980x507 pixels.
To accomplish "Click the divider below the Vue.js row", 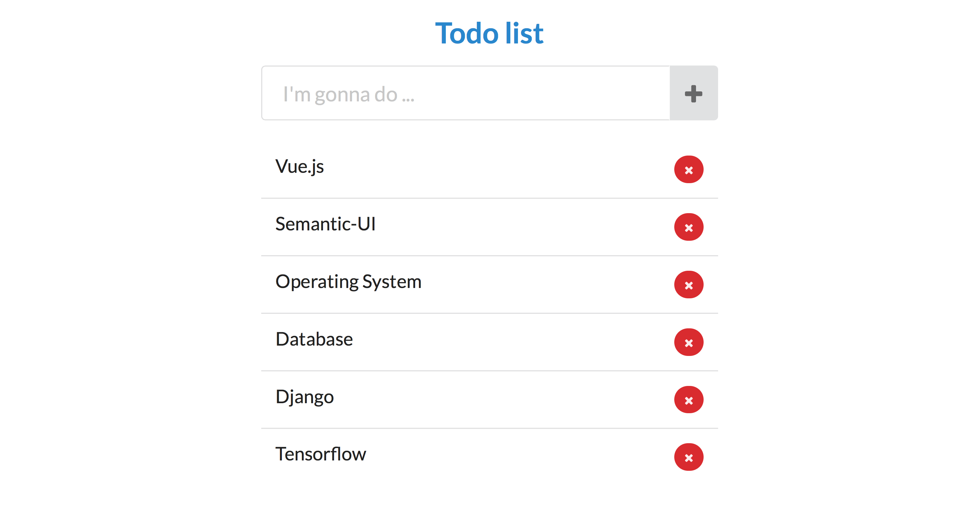I will pos(490,198).
